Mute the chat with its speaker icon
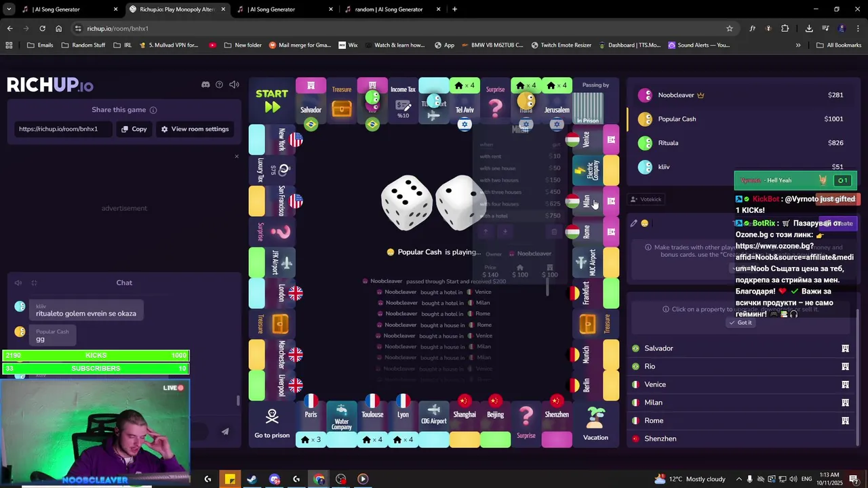 pyautogui.click(x=18, y=283)
